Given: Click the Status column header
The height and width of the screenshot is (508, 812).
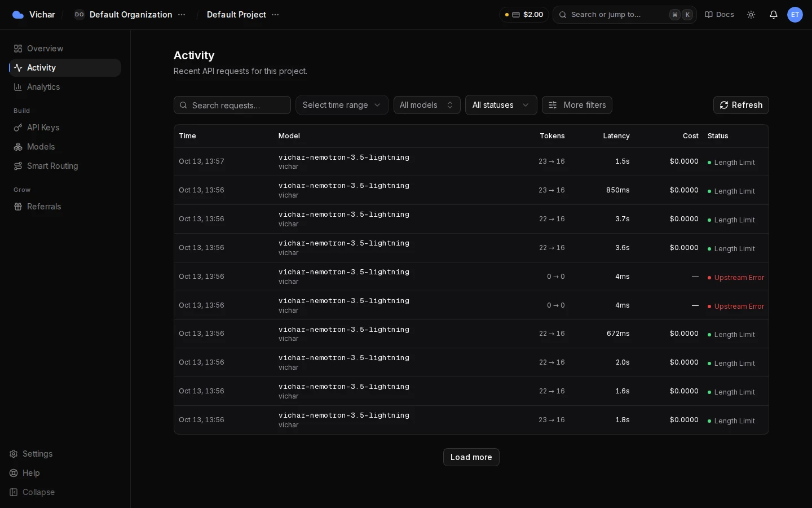Looking at the screenshot, I should coord(718,136).
